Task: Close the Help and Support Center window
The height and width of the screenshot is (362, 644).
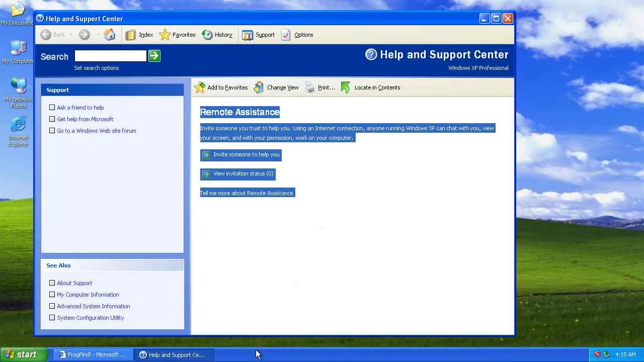Action: 508,19
